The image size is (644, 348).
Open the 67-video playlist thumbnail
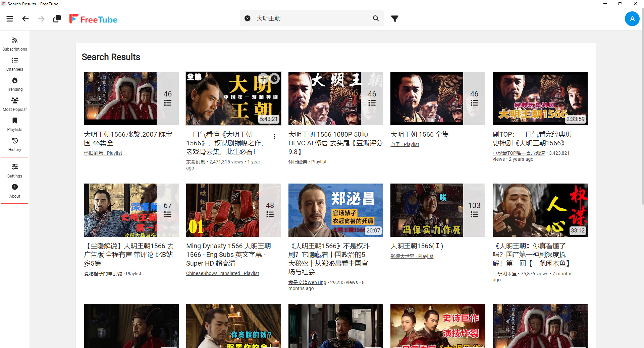131,210
